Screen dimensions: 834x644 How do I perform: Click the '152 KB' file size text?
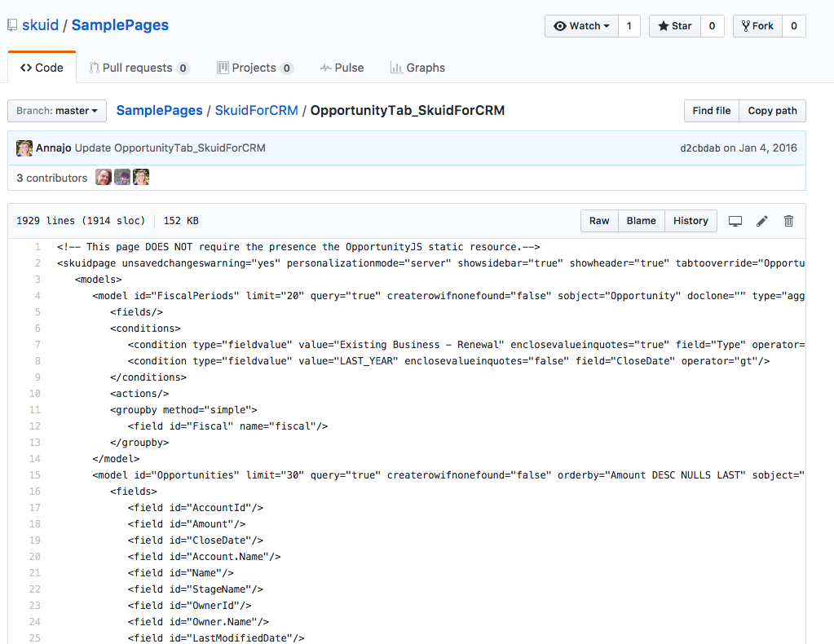(x=181, y=221)
